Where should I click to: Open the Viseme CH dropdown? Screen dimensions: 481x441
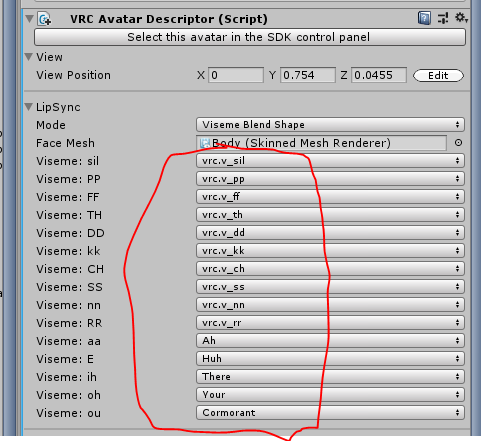click(330, 269)
